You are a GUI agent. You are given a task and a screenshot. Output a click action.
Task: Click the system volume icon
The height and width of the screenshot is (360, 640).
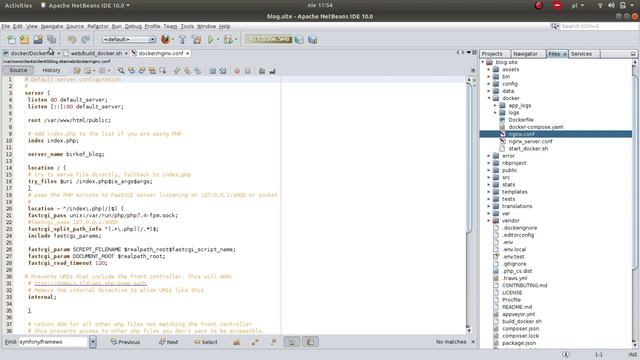(x=611, y=5)
